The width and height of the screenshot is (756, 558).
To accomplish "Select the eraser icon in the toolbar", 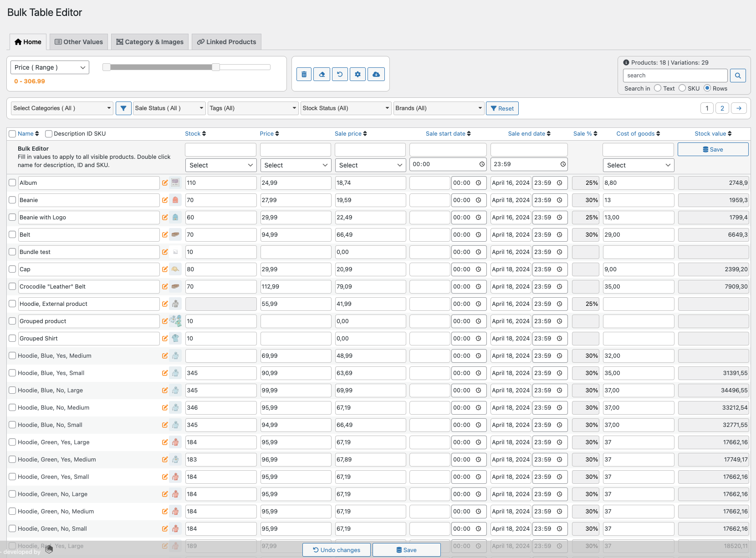I will click(x=322, y=74).
